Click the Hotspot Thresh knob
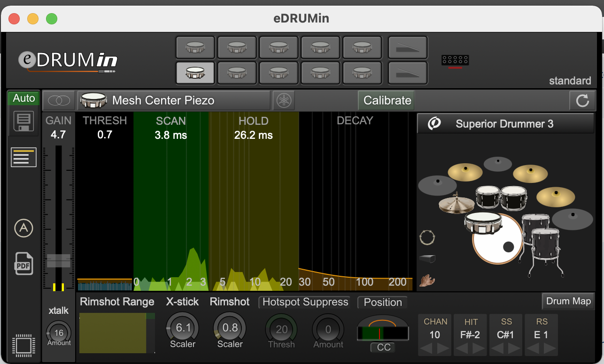This screenshot has height=364, width=604. coord(281,329)
